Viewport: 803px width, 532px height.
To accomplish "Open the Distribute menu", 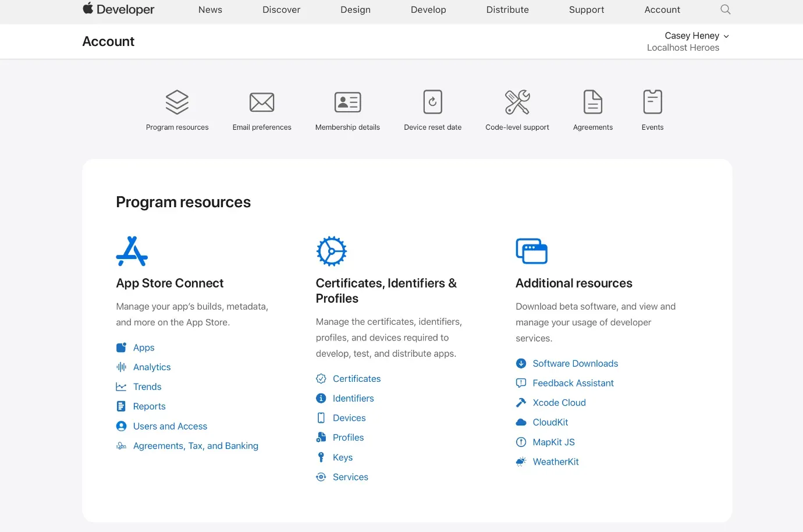I will click(x=507, y=10).
